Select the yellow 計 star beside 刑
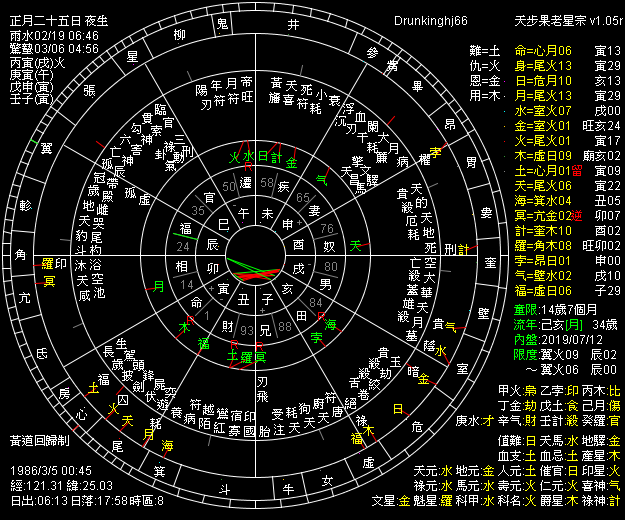625x520 pixels. tap(463, 248)
